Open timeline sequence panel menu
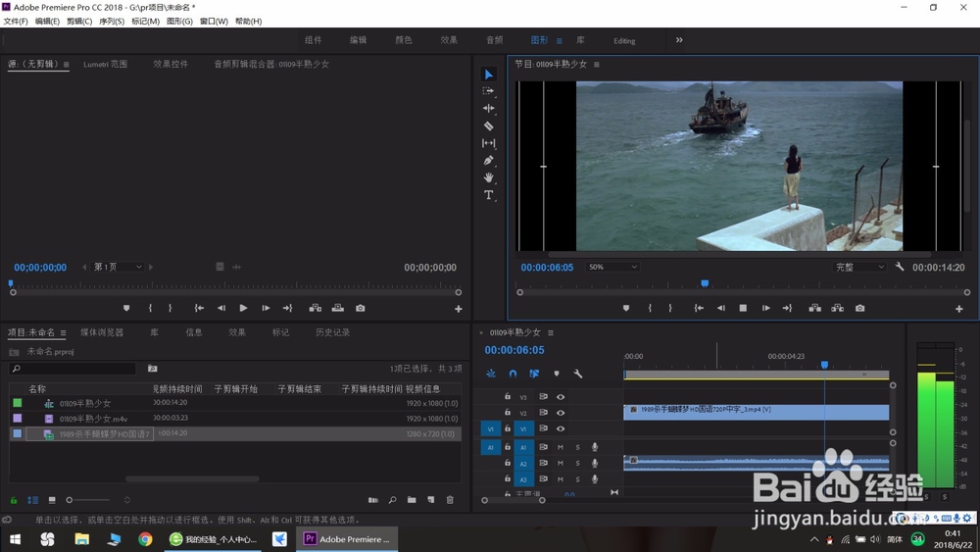This screenshot has width=980, height=552. (x=551, y=332)
